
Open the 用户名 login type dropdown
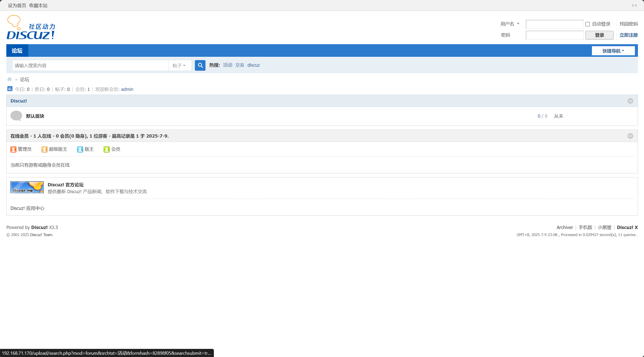pos(510,24)
